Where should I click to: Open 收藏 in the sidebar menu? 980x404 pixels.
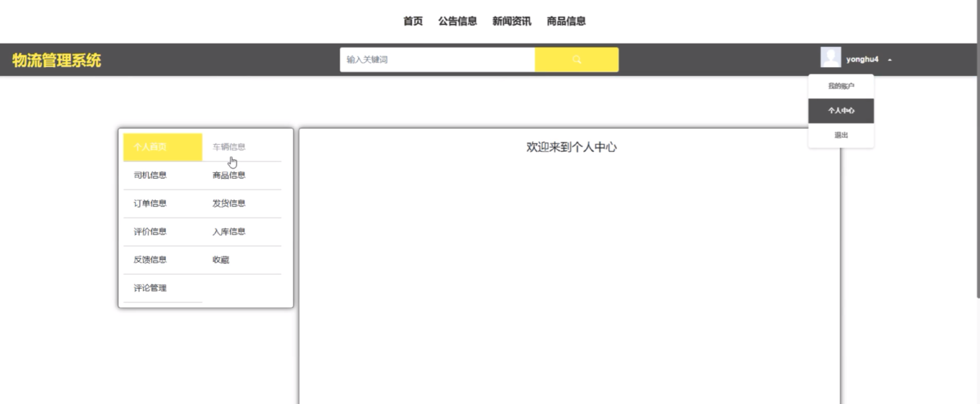coord(221,260)
